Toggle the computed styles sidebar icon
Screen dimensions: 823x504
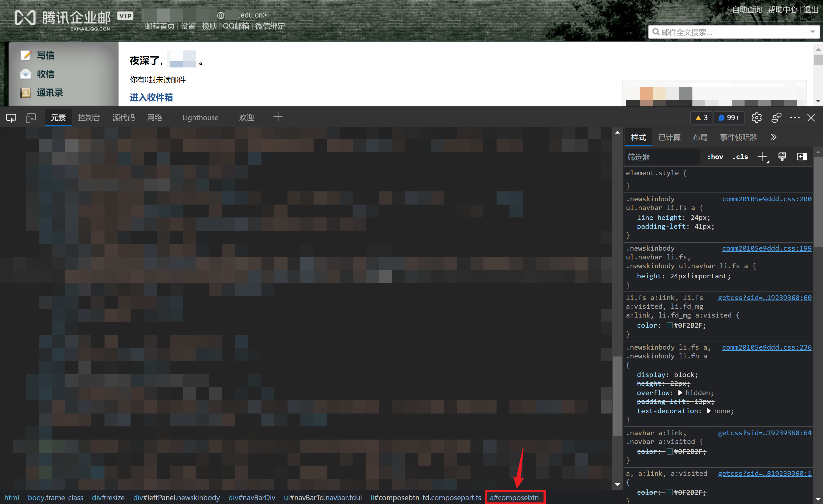point(802,157)
